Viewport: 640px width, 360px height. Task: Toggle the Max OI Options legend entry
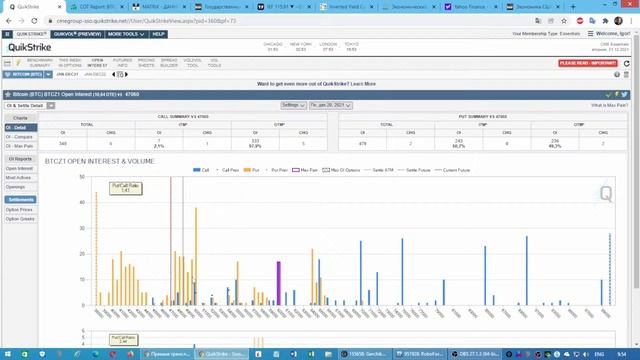[341, 170]
